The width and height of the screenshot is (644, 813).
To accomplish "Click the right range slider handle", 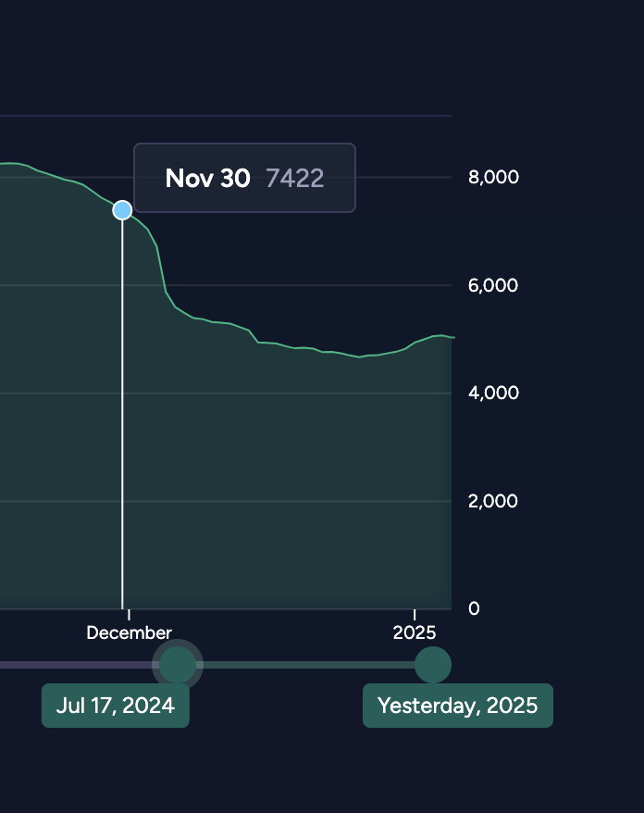I will pyautogui.click(x=432, y=664).
